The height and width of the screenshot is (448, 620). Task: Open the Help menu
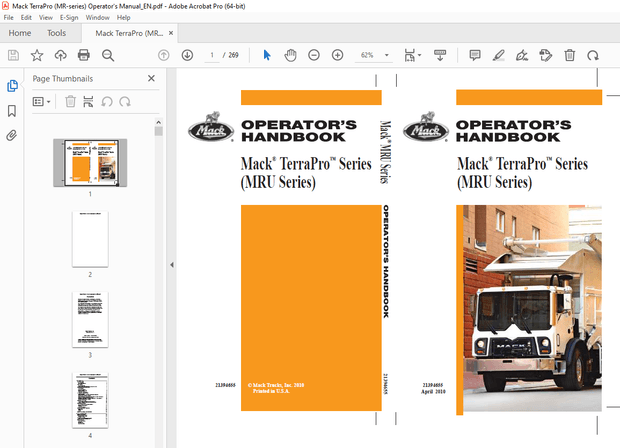click(123, 17)
